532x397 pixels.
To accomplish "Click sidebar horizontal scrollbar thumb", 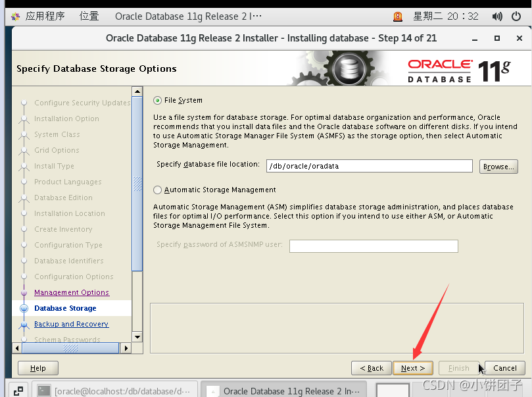I will tap(70, 348).
